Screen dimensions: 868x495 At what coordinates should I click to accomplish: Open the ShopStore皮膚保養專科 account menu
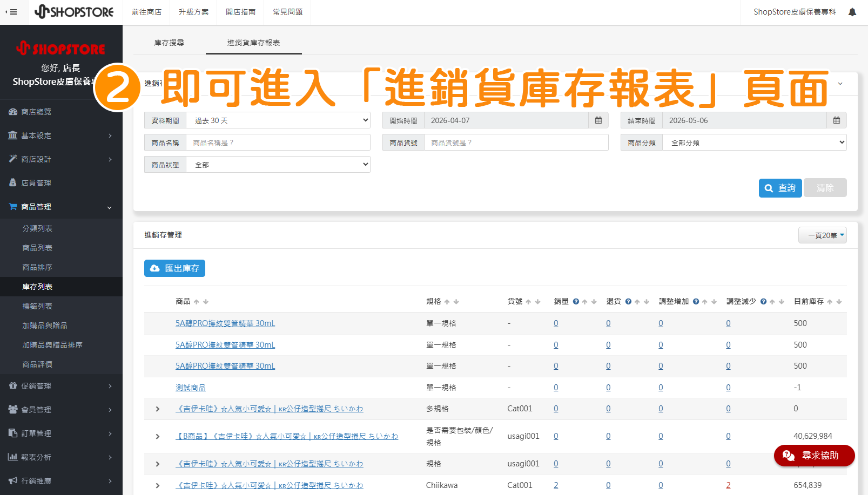(795, 12)
